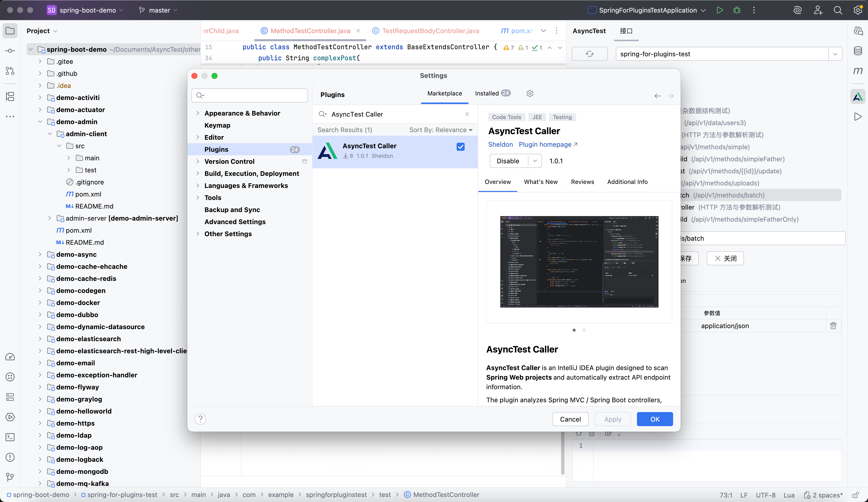Select second screenshot carousel dot
Viewport: 868px width, 502px height.
[x=584, y=330]
